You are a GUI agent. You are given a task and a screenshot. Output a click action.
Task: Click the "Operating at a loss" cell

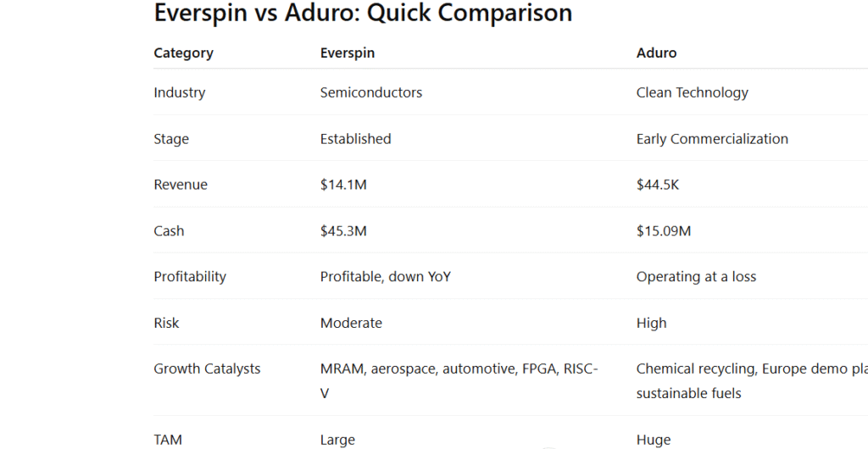(696, 276)
